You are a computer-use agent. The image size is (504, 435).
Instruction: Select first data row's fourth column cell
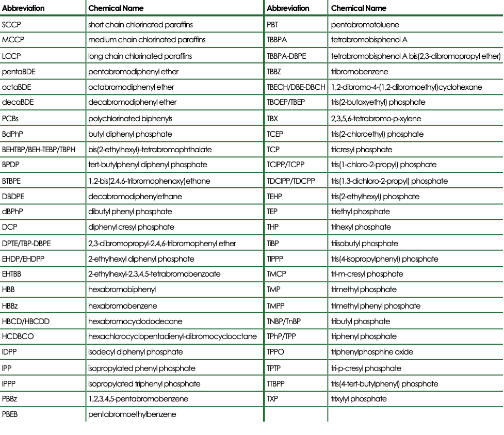pyautogui.click(x=415, y=24)
